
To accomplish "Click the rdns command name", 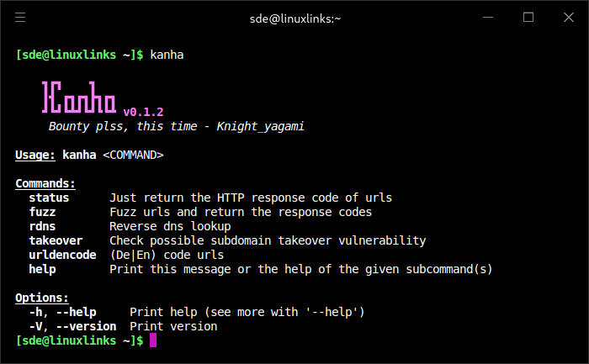I will coord(42,226).
